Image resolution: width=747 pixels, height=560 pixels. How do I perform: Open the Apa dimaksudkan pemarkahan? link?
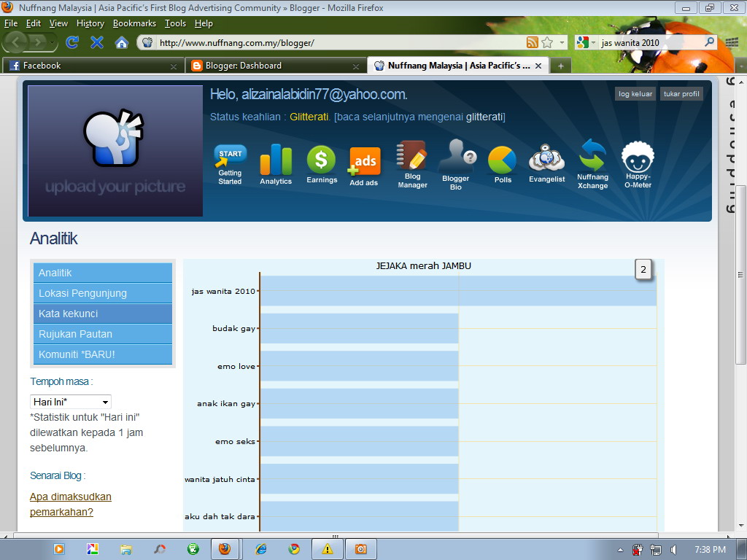[x=71, y=505]
